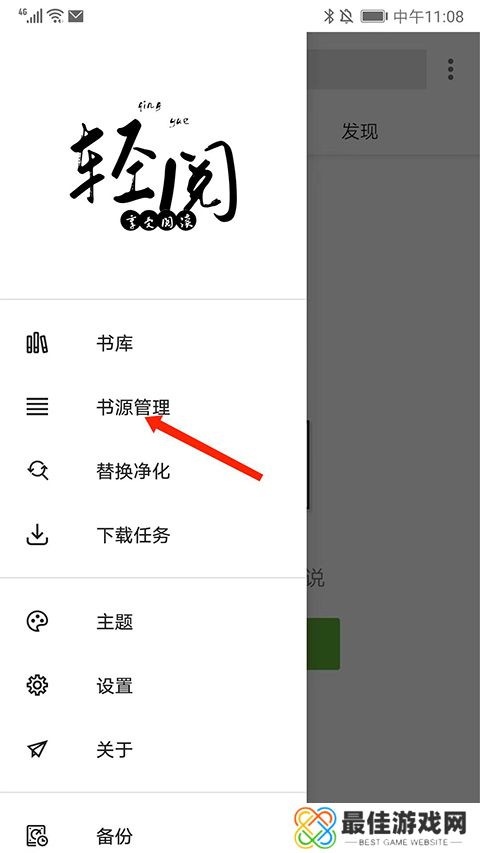This screenshot has width=480, height=853.
Task: Open the three-dot overflow menu
Action: pyautogui.click(x=451, y=70)
